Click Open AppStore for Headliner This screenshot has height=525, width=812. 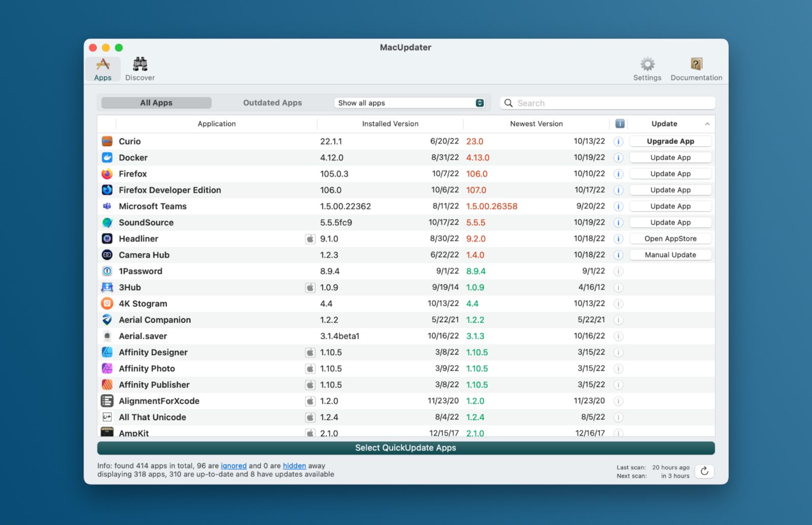pos(670,239)
